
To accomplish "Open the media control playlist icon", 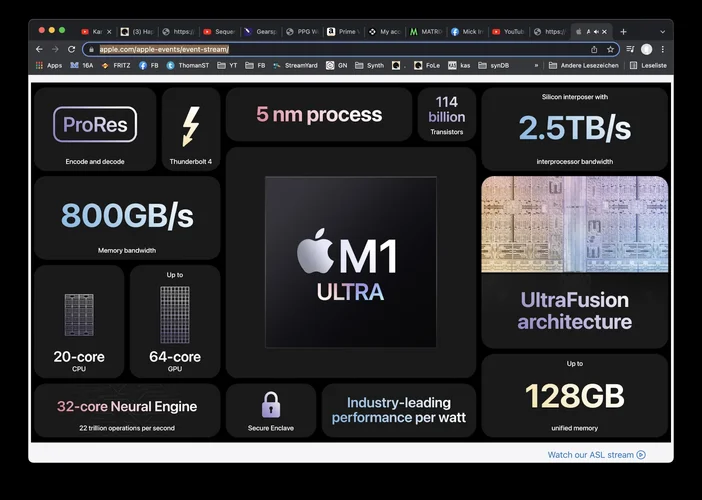I will coord(630,49).
